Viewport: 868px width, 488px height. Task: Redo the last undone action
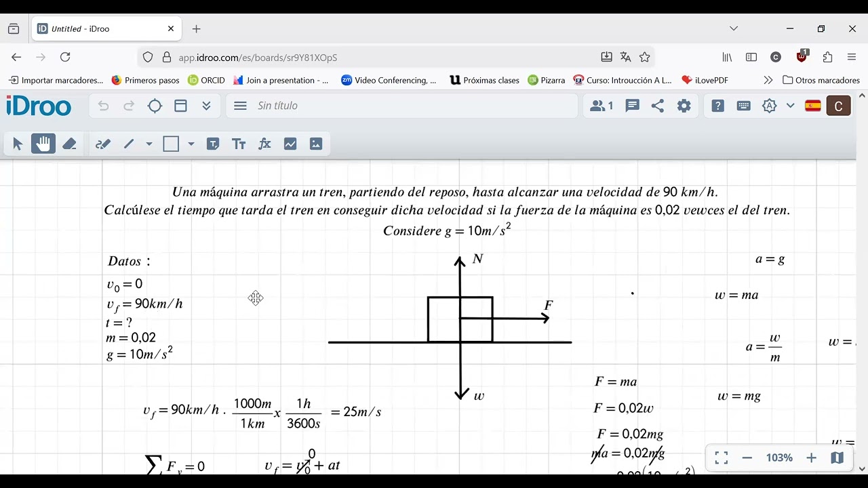pos(129,106)
